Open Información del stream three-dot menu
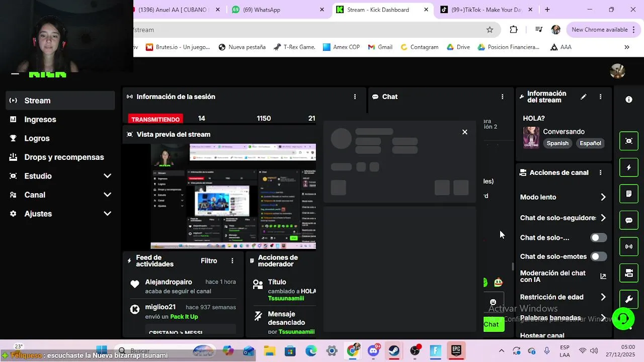The image size is (644, 362). [600, 97]
